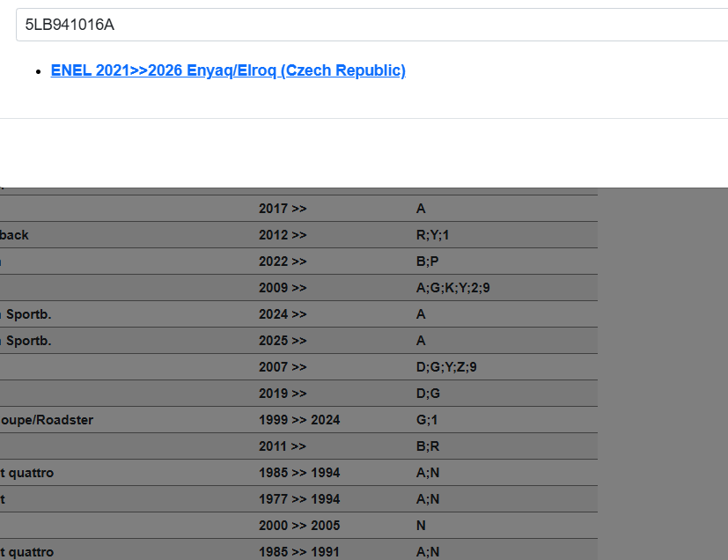Open the ENEL 2021>>2026 Enyaq/Elroq link
The width and height of the screenshot is (728, 560).
228,70
